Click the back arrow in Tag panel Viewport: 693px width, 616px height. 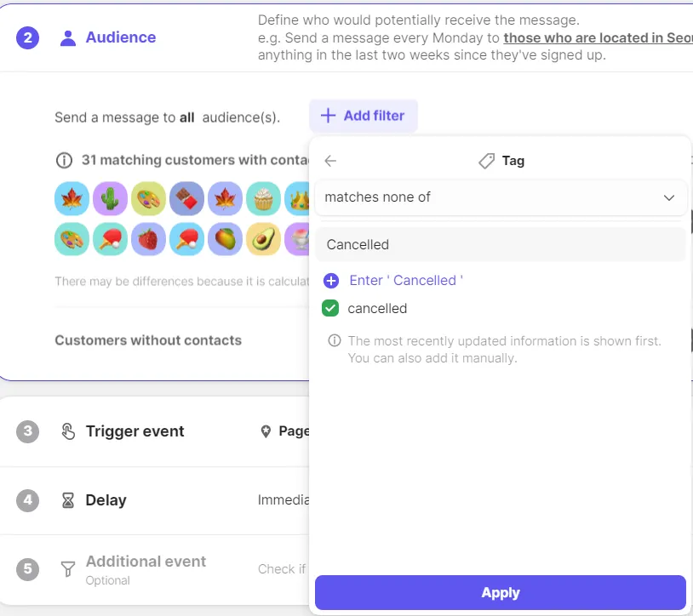(331, 161)
